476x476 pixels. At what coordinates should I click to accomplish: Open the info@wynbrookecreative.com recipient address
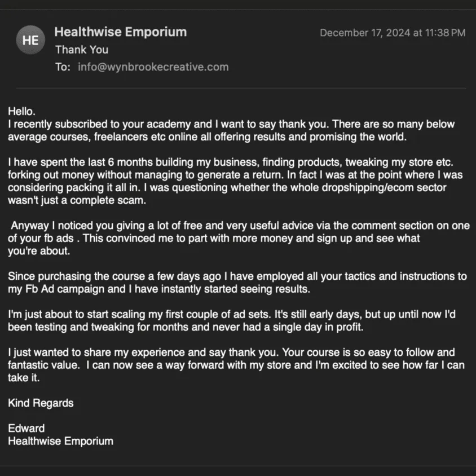[x=153, y=67]
